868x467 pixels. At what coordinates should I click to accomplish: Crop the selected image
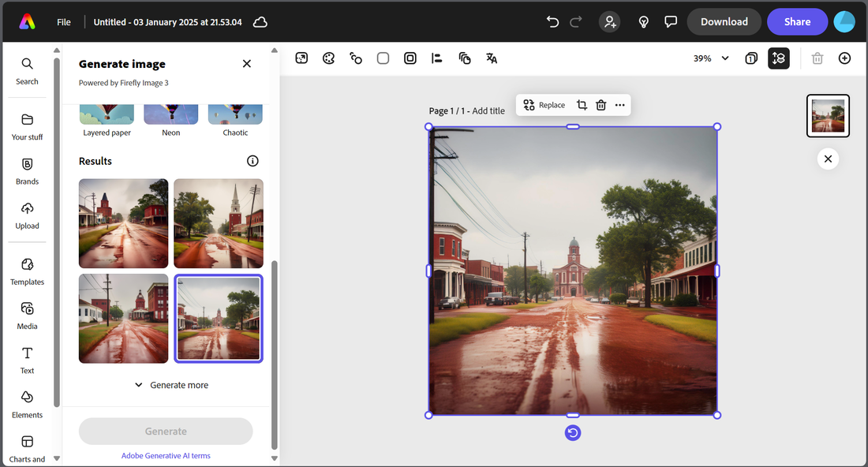click(x=582, y=105)
